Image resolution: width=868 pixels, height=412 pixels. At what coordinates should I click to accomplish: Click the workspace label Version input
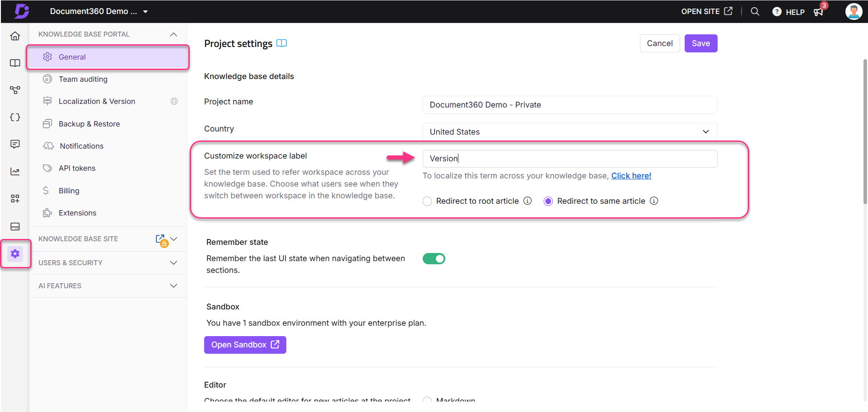pyautogui.click(x=570, y=159)
